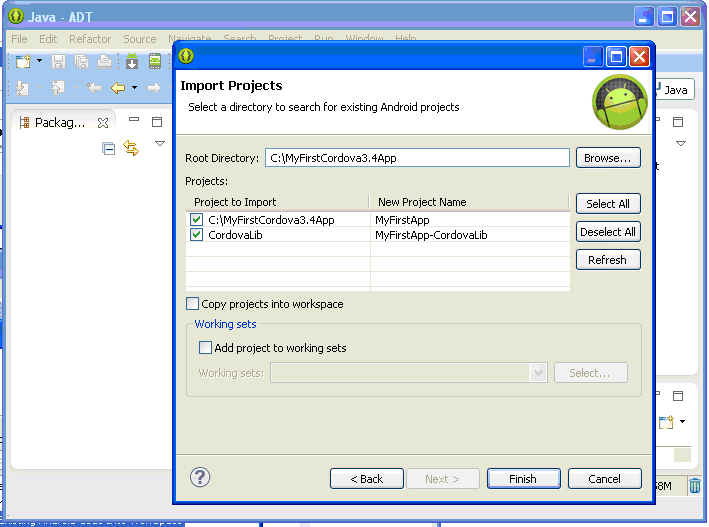Viewport: 709px width, 527px height.
Task: Click the Next Annotation toolbar icon
Action: click(x=22, y=87)
